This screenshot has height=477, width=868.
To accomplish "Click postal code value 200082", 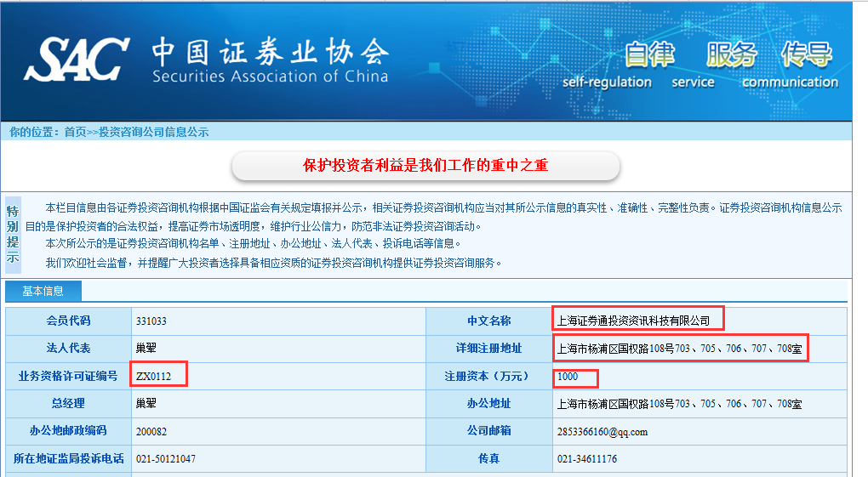I will click(151, 432).
